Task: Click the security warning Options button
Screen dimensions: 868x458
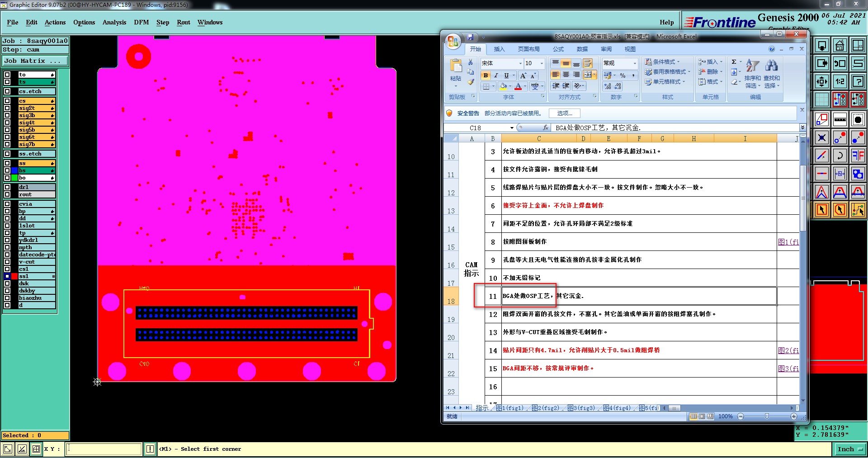Action: click(x=564, y=113)
